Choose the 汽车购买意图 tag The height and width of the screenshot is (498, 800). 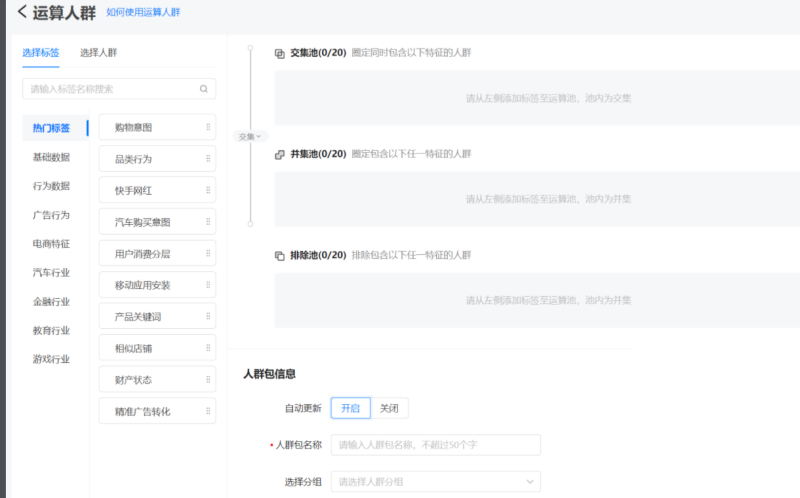pos(157,222)
